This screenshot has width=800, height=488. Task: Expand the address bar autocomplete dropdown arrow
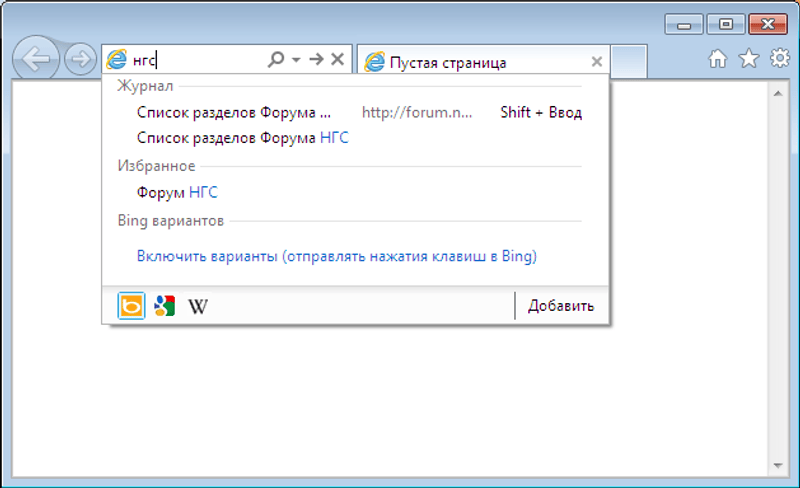coord(296,60)
